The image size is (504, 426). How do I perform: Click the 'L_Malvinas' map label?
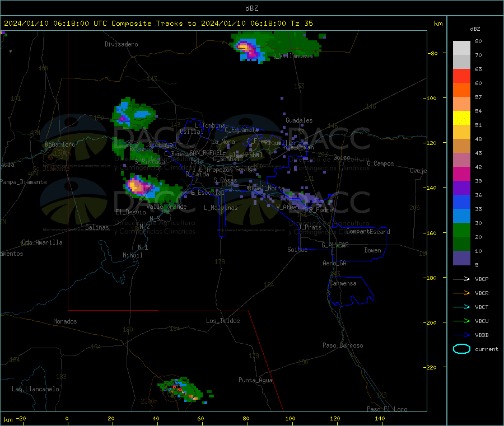tap(221, 208)
